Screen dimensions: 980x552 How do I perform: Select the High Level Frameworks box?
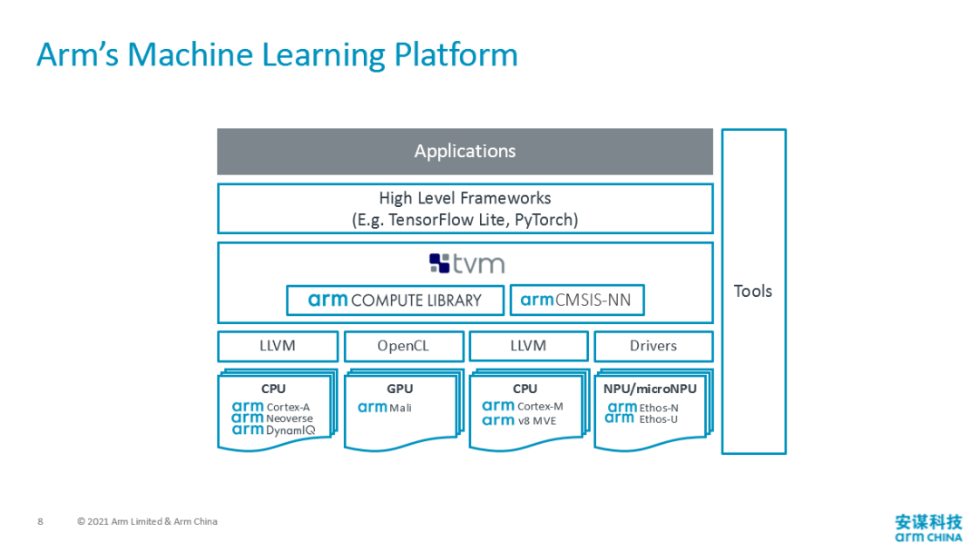pyautogui.click(x=465, y=209)
